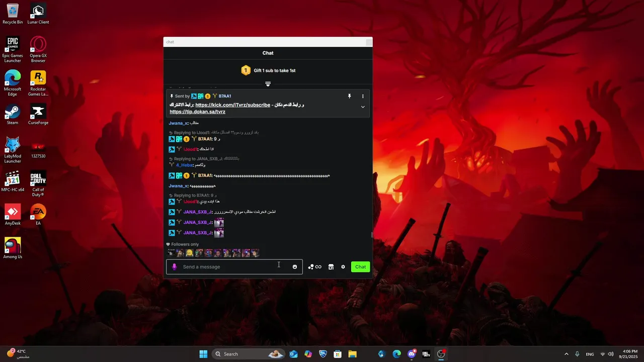Select the Steam desktop icon

click(x=13, y=115)
